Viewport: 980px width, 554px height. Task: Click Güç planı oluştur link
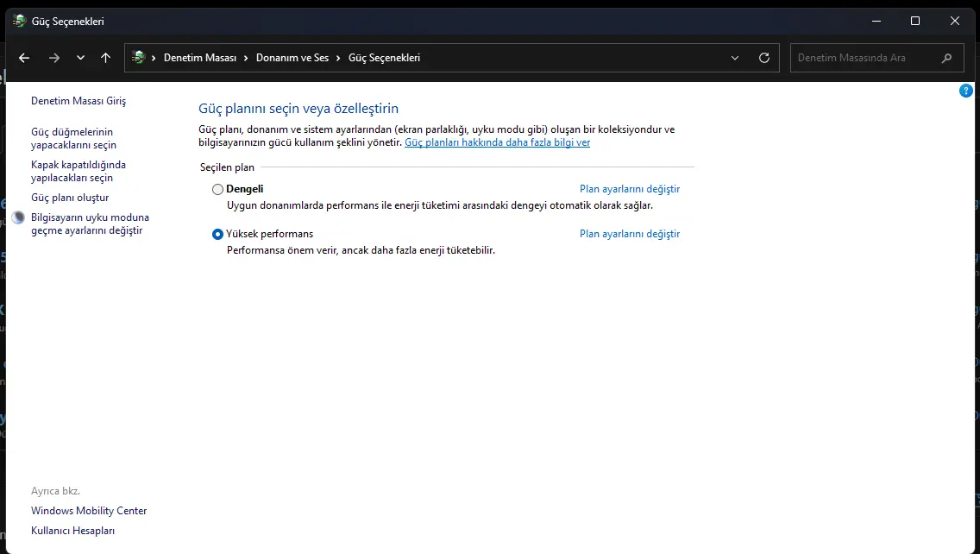coord(70,198)
